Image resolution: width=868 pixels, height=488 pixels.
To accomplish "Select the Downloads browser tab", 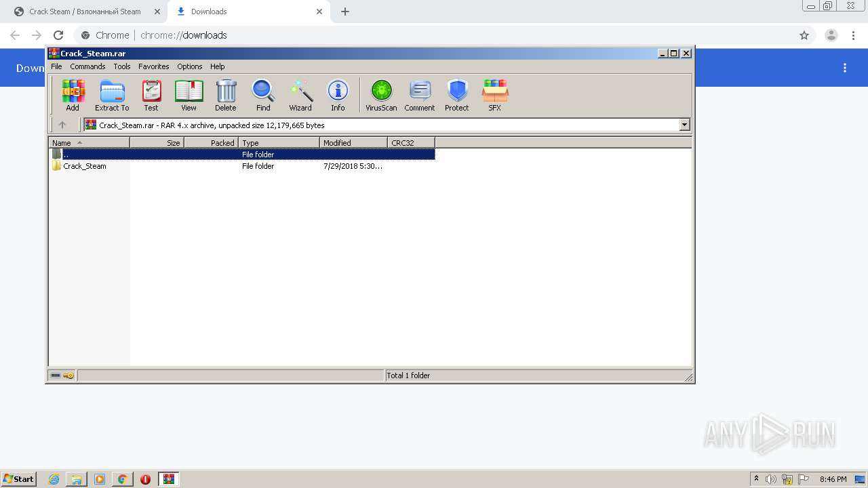I will [x=247, y=12].
